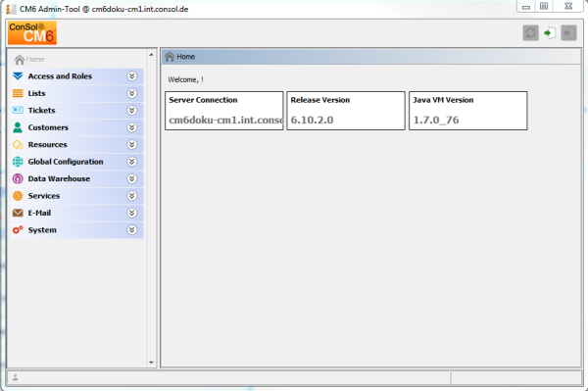Click the Java VM Version box title
This screenshot has height=391, width=588.
443,100
